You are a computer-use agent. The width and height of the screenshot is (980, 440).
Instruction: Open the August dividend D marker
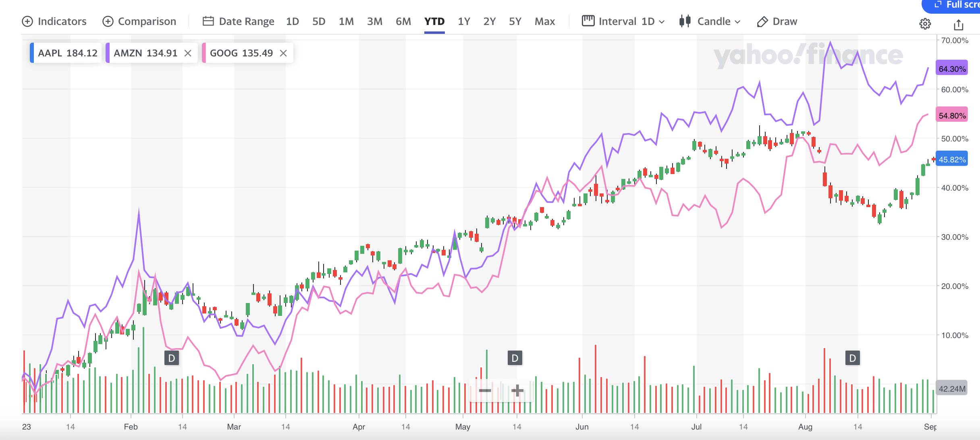pos(853,358)
